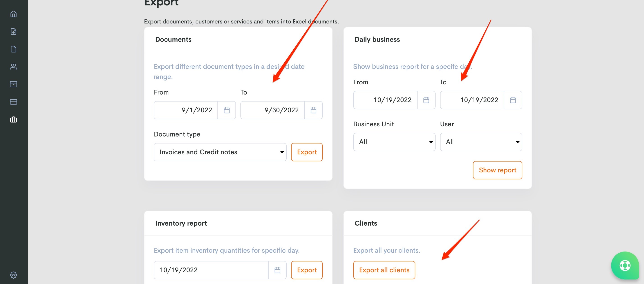Expand the User dropdown

pos(481,142)
